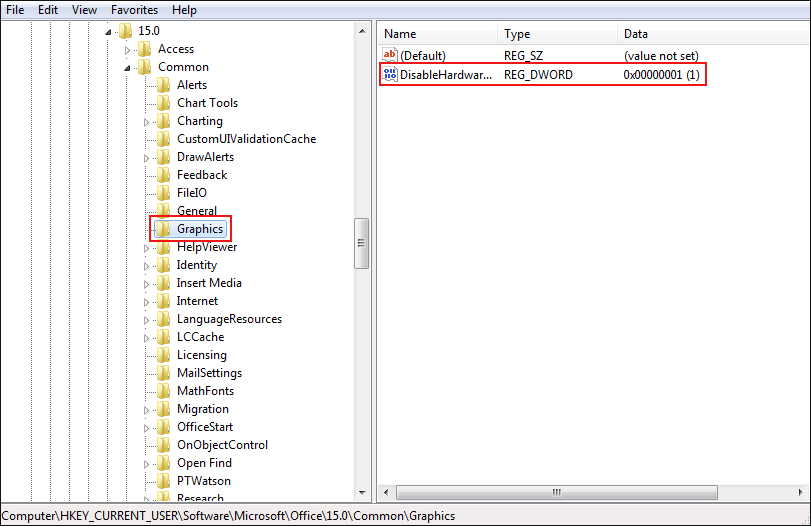Click the Feedback folder icon
The width and height of the screenshot is (811, 526).
(x=163, y=175)
